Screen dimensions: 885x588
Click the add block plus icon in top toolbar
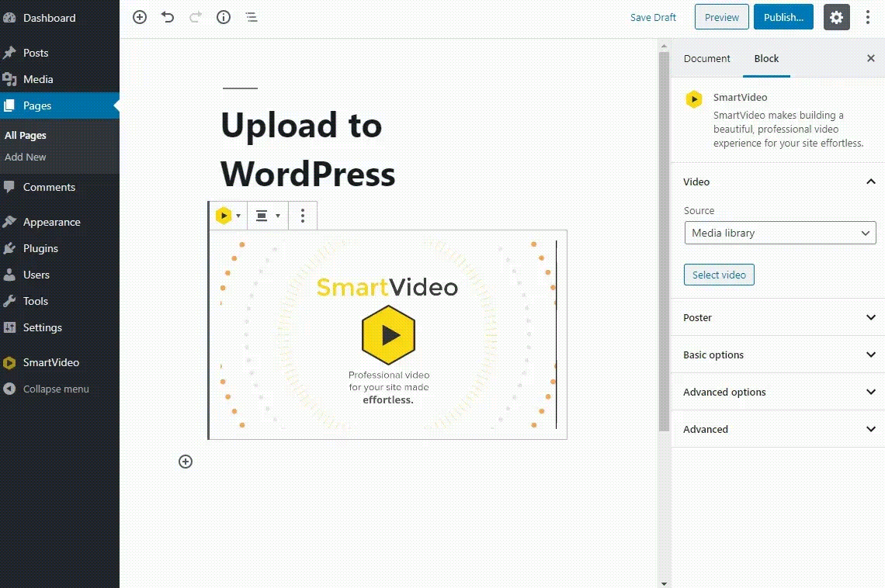click(x=140, y=16)
